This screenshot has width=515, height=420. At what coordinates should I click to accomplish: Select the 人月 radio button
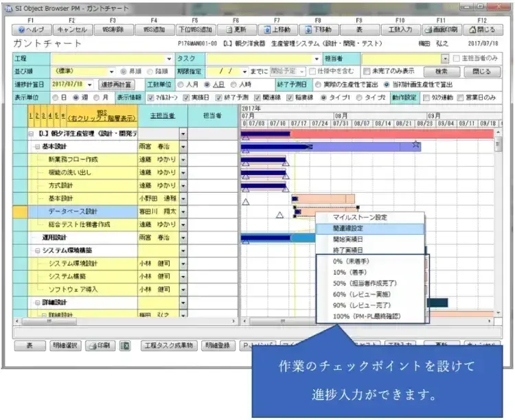pos(181,84)
